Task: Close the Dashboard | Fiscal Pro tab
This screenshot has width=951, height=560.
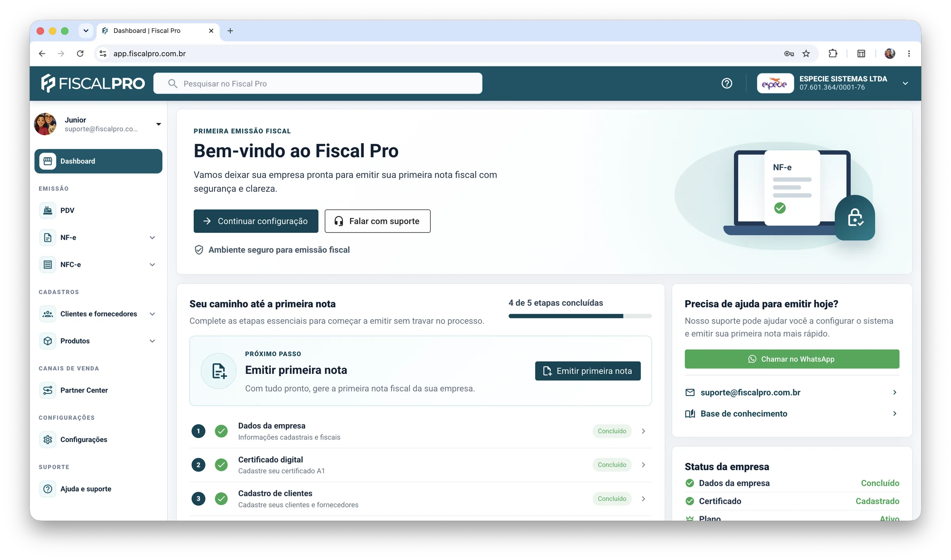Action: coord(211,30)
